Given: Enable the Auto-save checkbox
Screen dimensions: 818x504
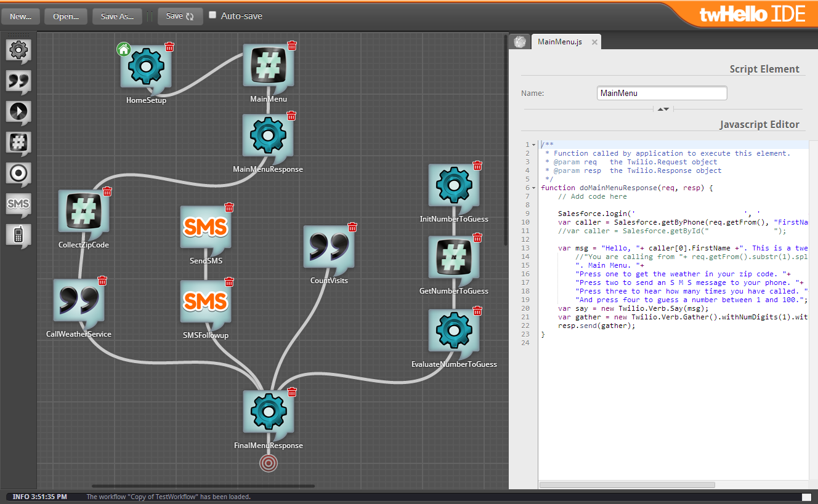Looking at the screenshot, I should (x=213, y=15).
